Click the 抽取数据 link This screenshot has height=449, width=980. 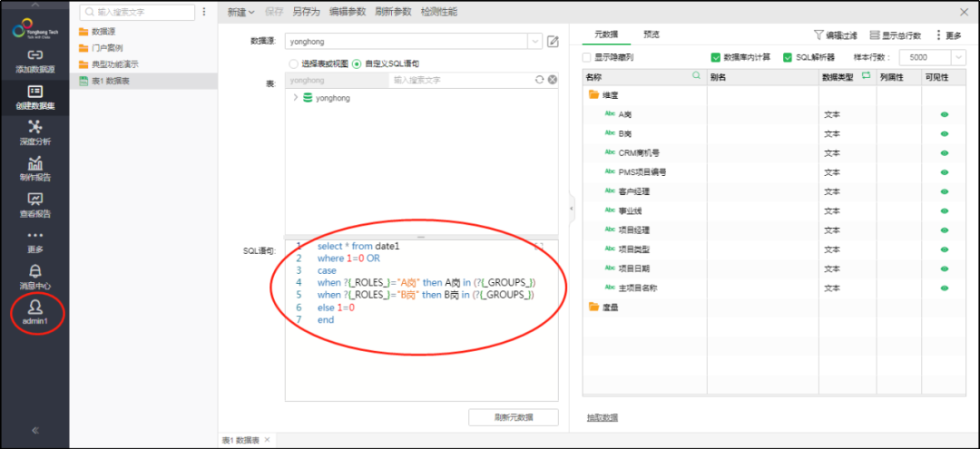[x=602, y=417]
